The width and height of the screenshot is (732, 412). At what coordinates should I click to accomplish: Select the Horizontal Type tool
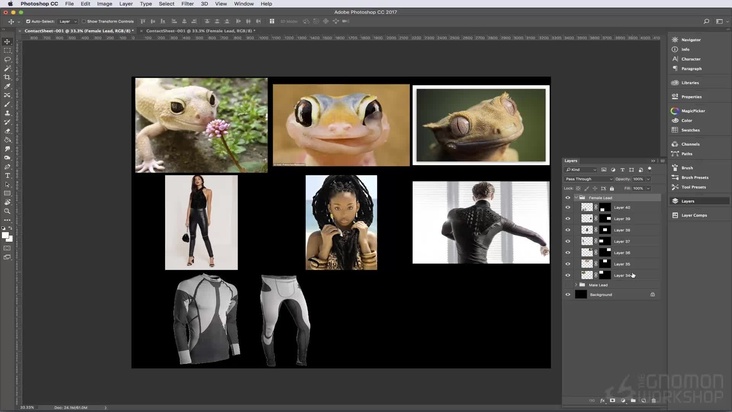pos(7,175)
